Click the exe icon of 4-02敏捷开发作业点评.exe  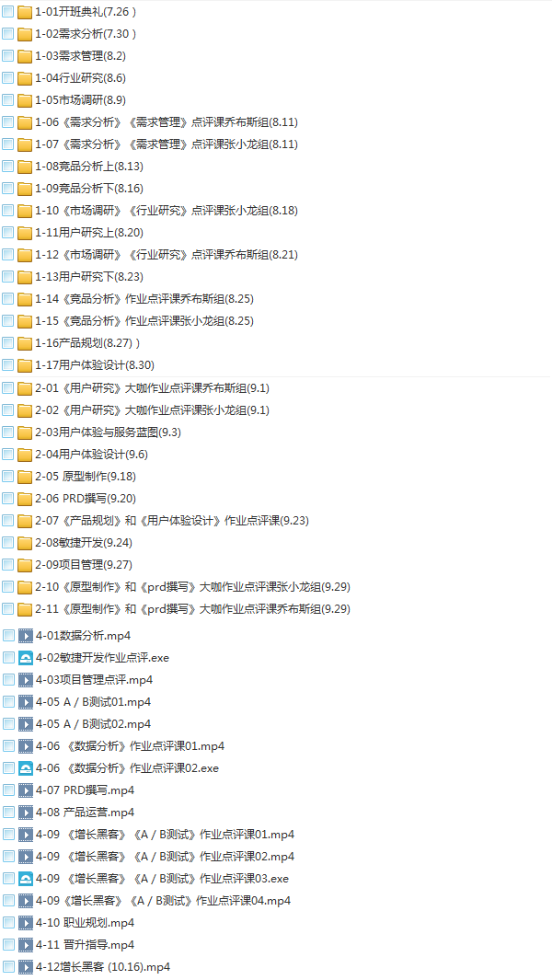tap(26, 658)
